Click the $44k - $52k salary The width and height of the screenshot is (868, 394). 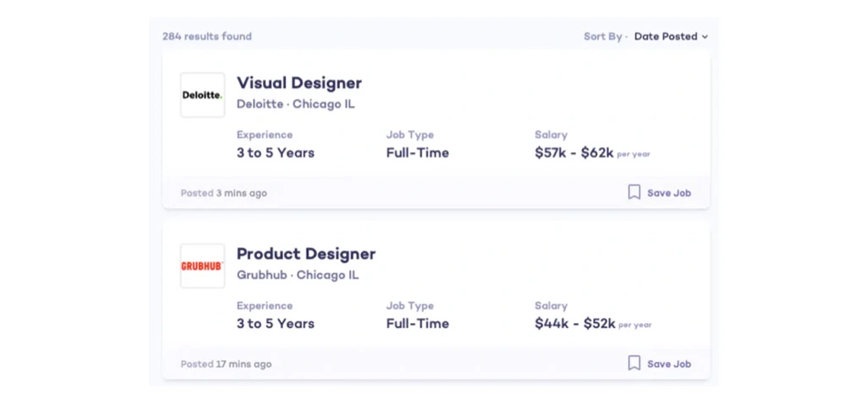tap(574, 324)
